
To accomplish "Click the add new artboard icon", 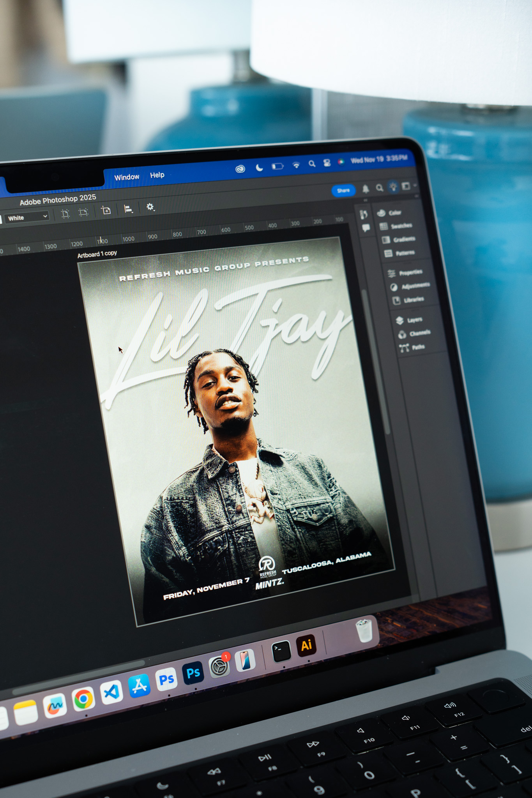I will (x=106, y=210).
